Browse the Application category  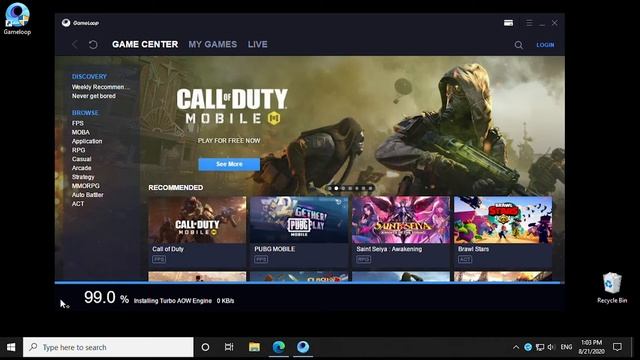[87, 141]
